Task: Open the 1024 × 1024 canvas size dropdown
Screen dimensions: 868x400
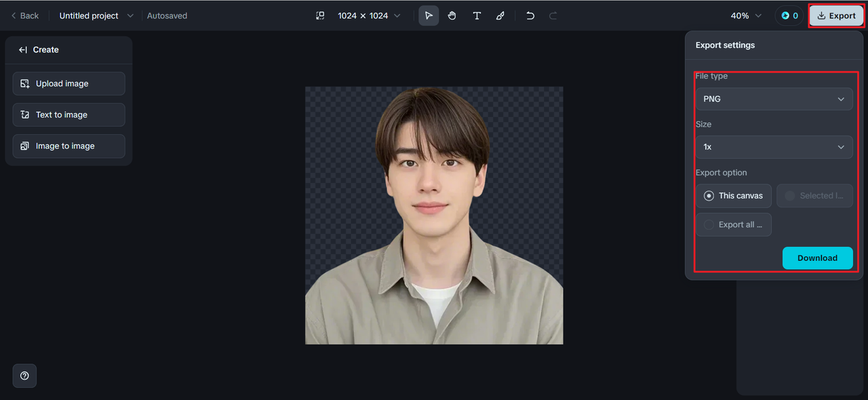Action: tap(369, 16)
